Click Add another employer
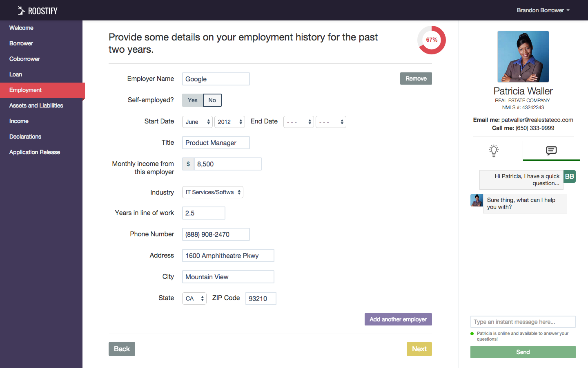This screenshot has height=368, width=588. [398, 319]
